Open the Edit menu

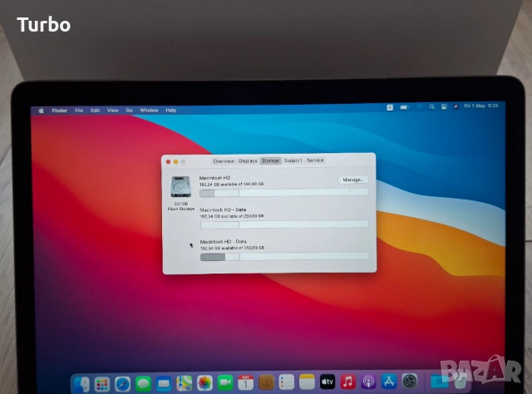click(x=96, y=111)
